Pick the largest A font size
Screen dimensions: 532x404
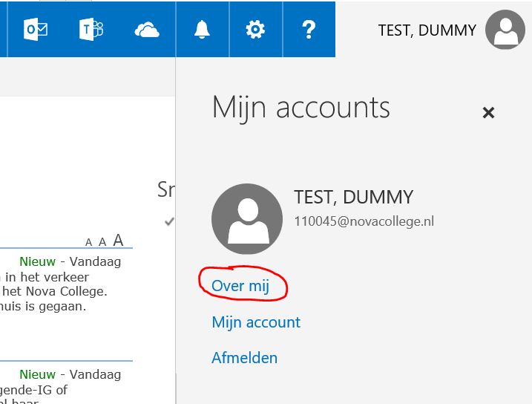(x=117, y=240)
